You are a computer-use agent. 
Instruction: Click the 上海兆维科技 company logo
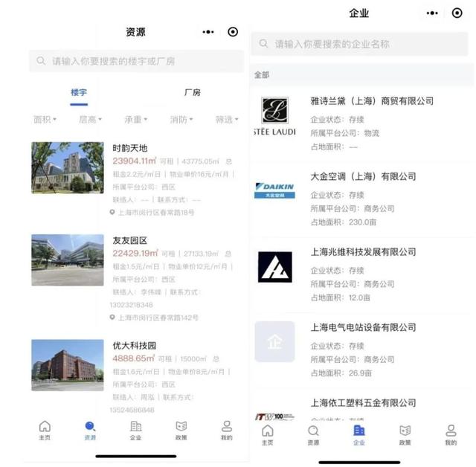[275, 267]
